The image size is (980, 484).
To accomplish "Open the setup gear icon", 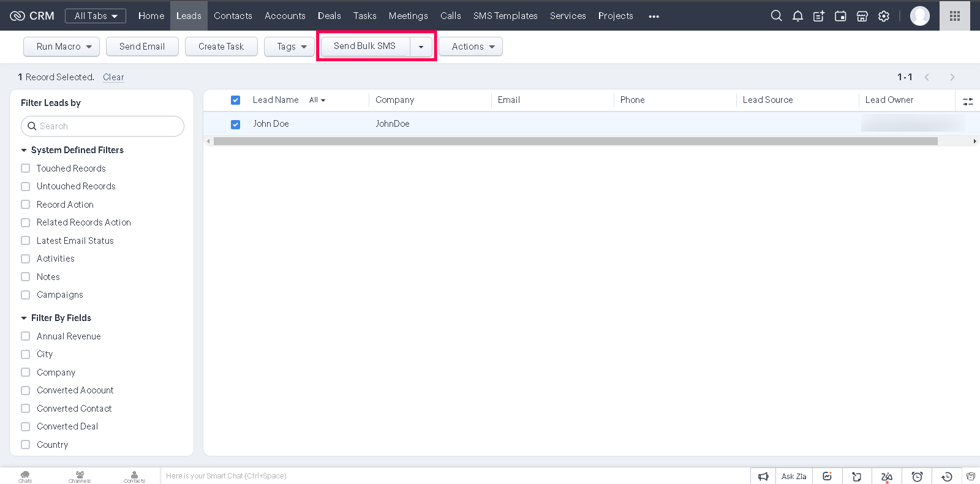I will (883, 16).
